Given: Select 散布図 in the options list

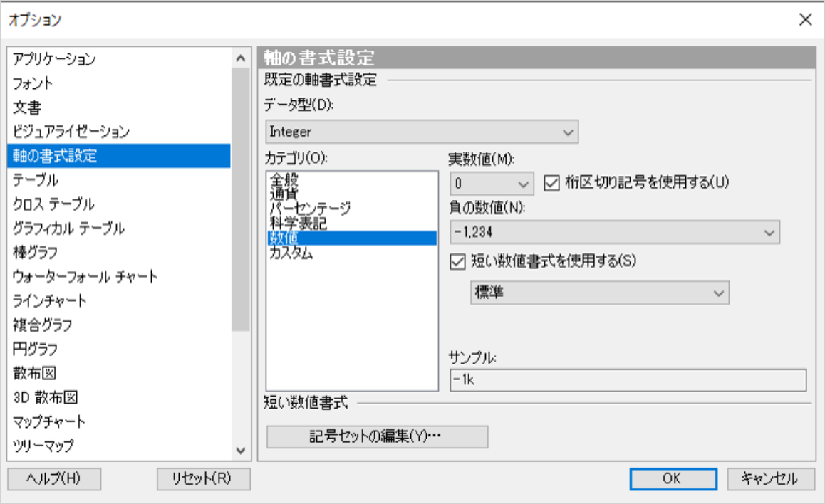Looking at the screenshot, I should 119,373.
